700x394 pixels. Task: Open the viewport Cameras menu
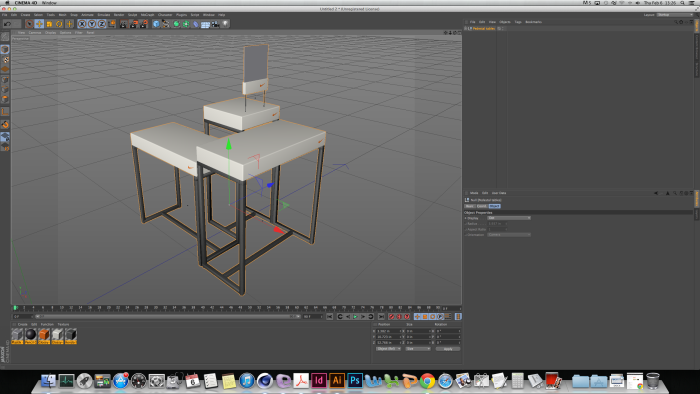pyautogui.click(x=35, y=33)
